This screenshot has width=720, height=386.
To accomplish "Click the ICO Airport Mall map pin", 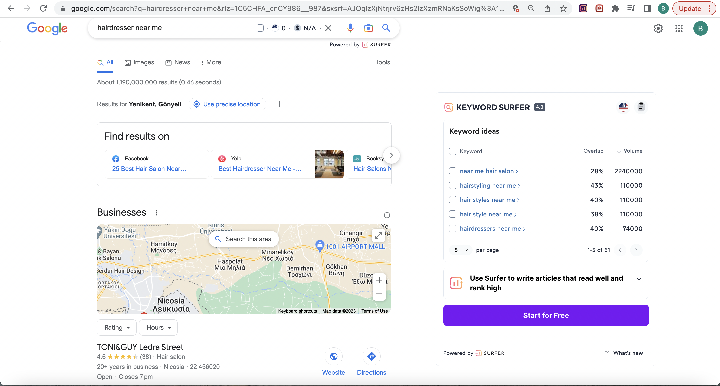I will (x=320, y=246).
